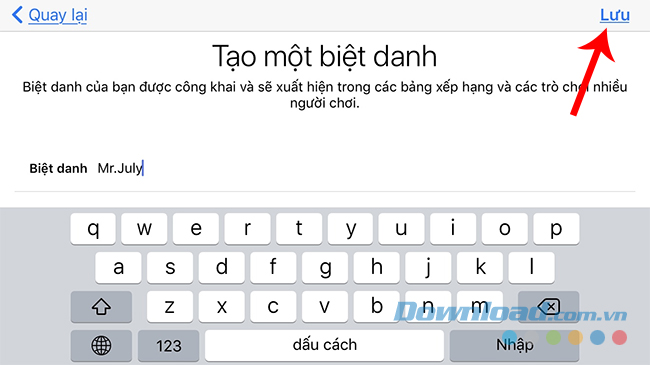Click the 'Tạo một biệt danh' heading
Screen dimensions: 650x365
[325, 56]
